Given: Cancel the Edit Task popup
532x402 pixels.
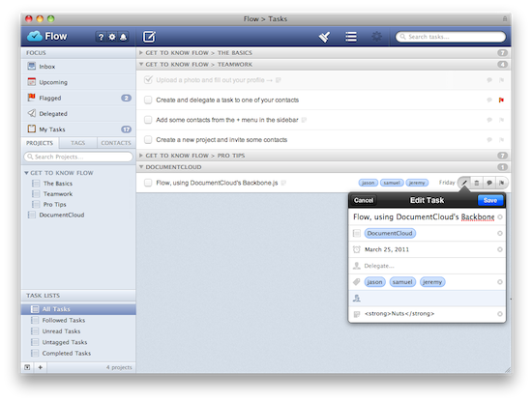Looking at the screenshot, I should pos(364,200).
